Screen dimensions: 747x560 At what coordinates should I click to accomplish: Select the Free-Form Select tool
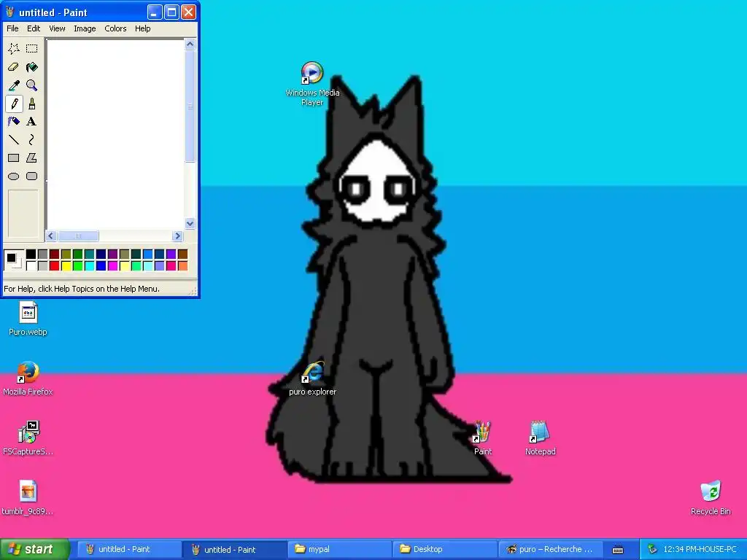(14, 49)
